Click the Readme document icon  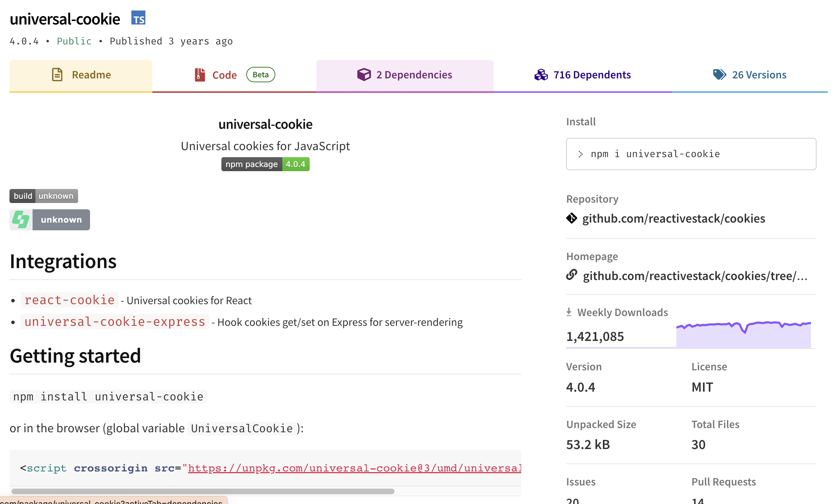coord(57,75)
